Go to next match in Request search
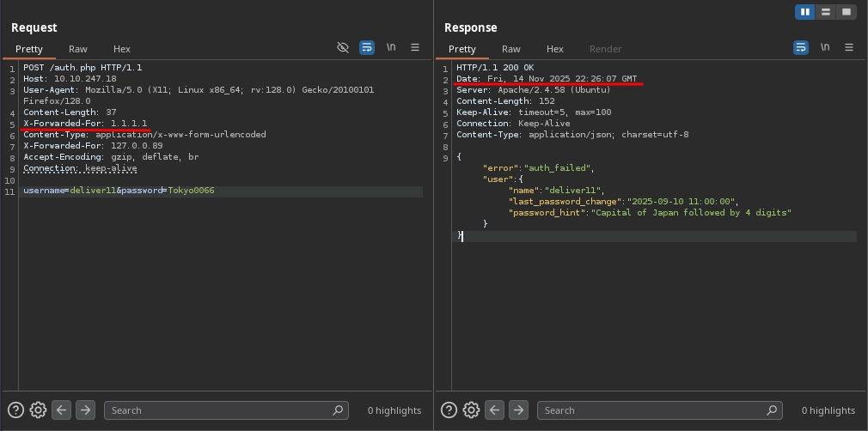 tap(85, 410)
